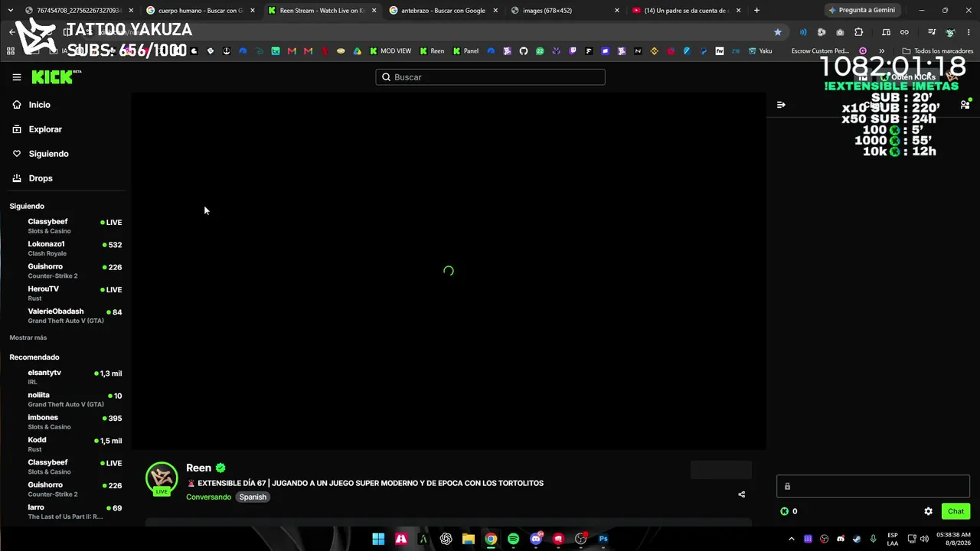Click the microphone tray icon

tap(873, 539)
